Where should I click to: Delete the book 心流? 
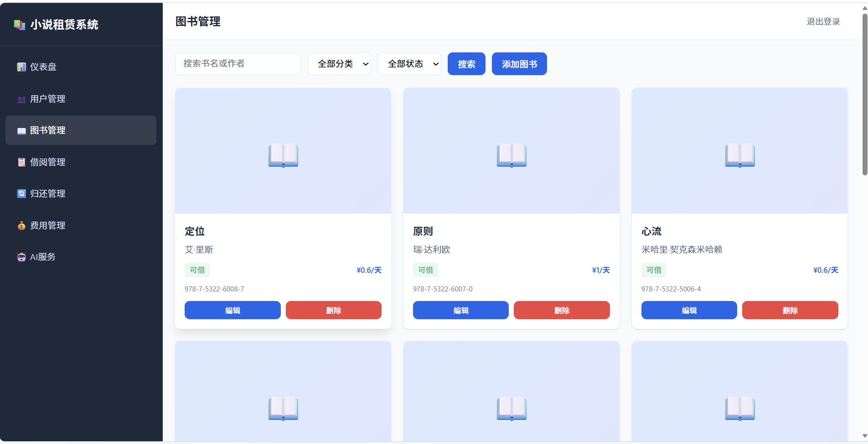pos(790,310)
